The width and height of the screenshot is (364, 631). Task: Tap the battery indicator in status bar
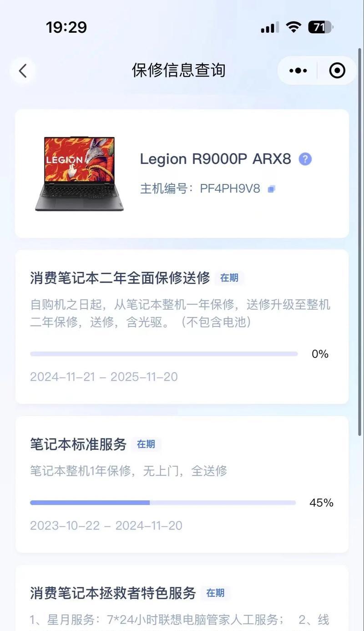tap(321, 27)
